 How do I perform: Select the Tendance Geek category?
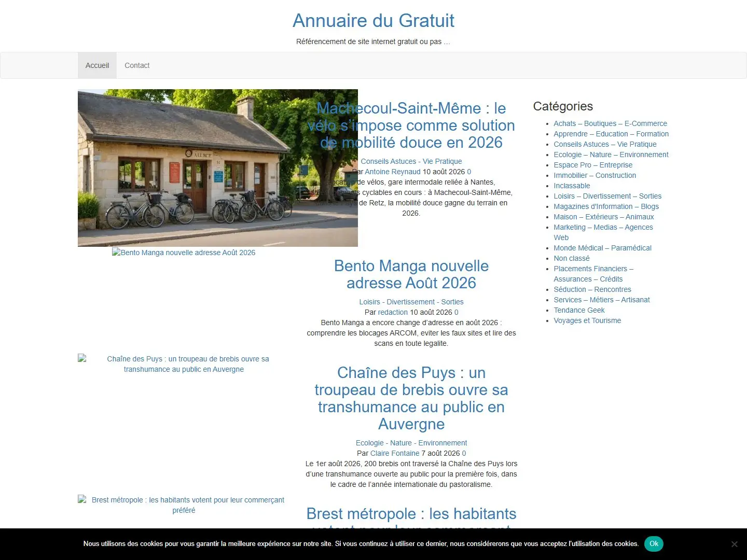click(x=579, y=310)
